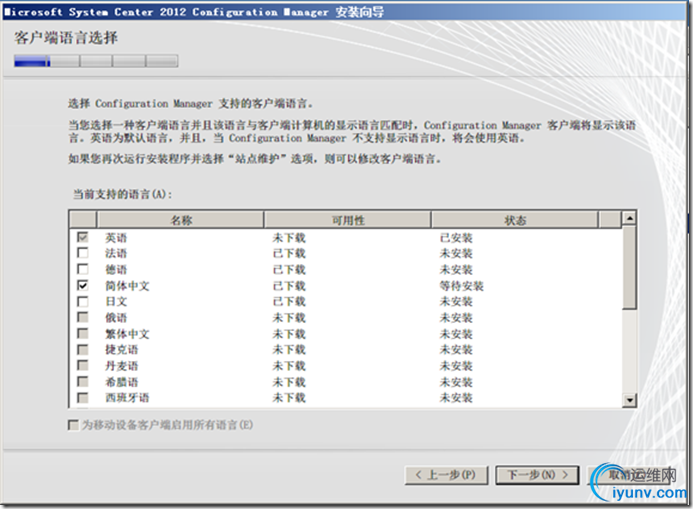Sort list by 名称 column header

click(x=180, y=220)
